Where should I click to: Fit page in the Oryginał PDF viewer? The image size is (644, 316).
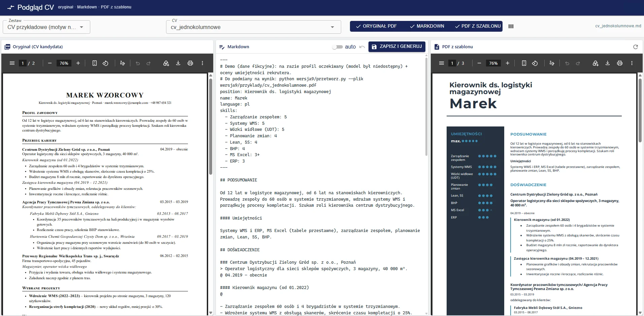click(95, 63)
